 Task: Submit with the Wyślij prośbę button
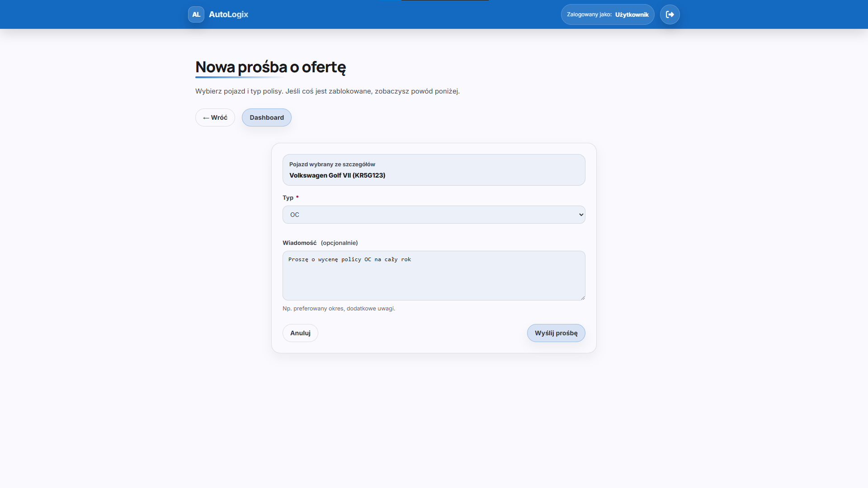(x=556, y=333)
